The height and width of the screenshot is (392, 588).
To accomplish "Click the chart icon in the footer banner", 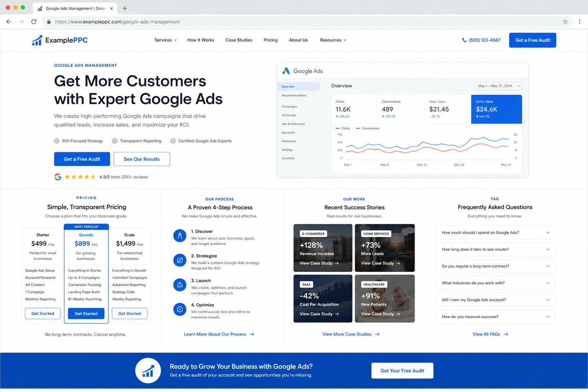I will click(148, 371).
